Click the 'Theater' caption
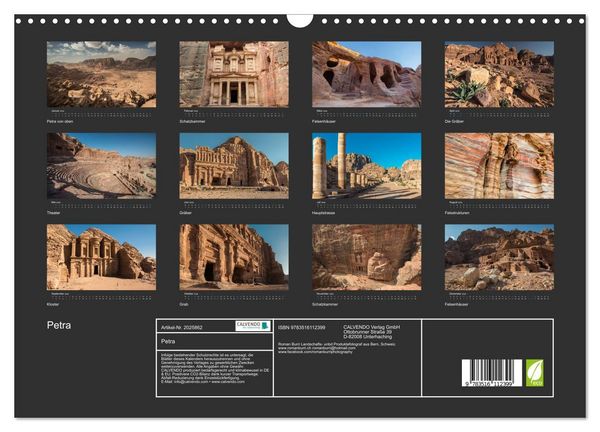 pyautogui.click(x=54, y=213)
